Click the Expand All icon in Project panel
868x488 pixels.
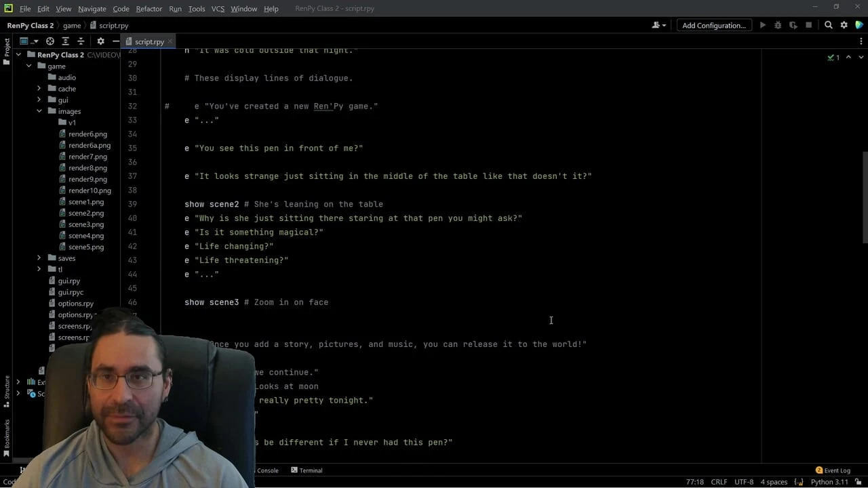(x=66, y=41)
